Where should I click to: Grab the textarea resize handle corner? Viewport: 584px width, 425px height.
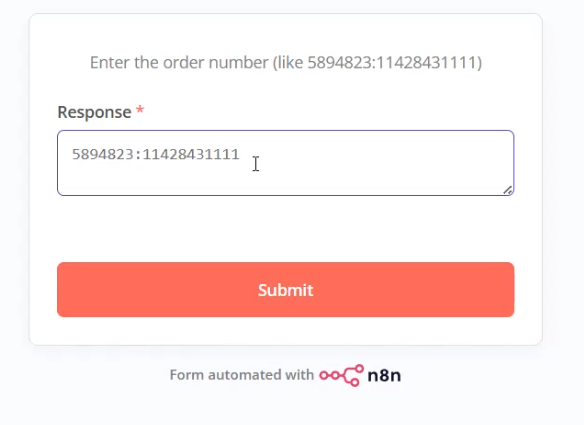[x=508, y=190]
